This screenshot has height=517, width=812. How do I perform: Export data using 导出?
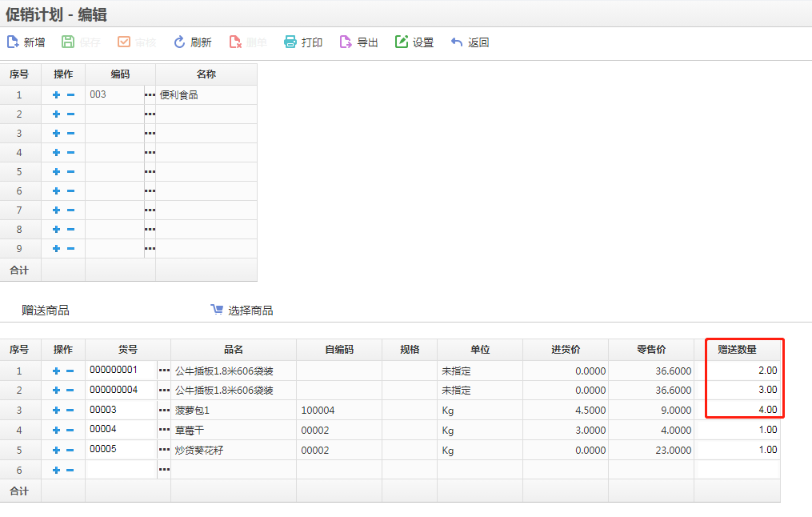pos(359,42)
